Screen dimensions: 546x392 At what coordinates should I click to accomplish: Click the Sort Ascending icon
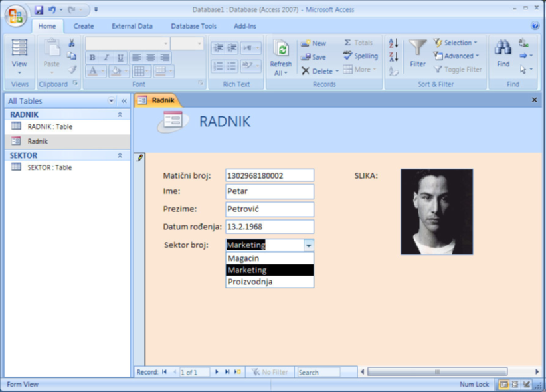coord(393,43)
